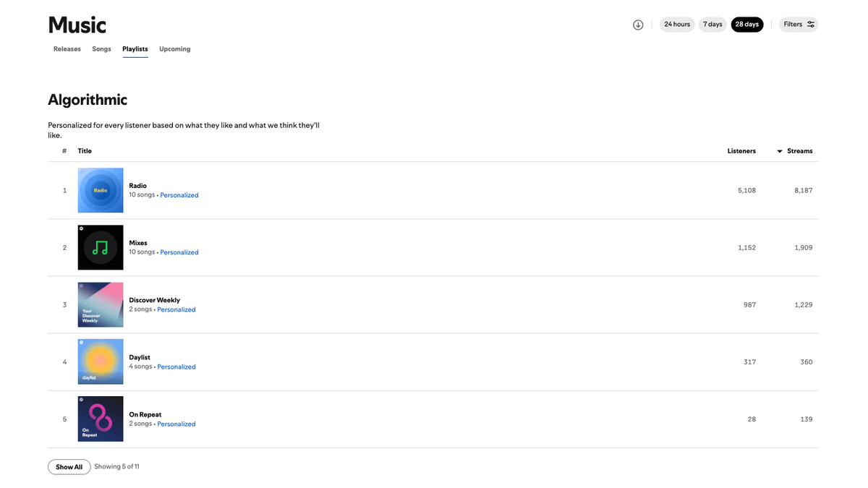Select the 7 days time range
868x488 pixels.
712,25
